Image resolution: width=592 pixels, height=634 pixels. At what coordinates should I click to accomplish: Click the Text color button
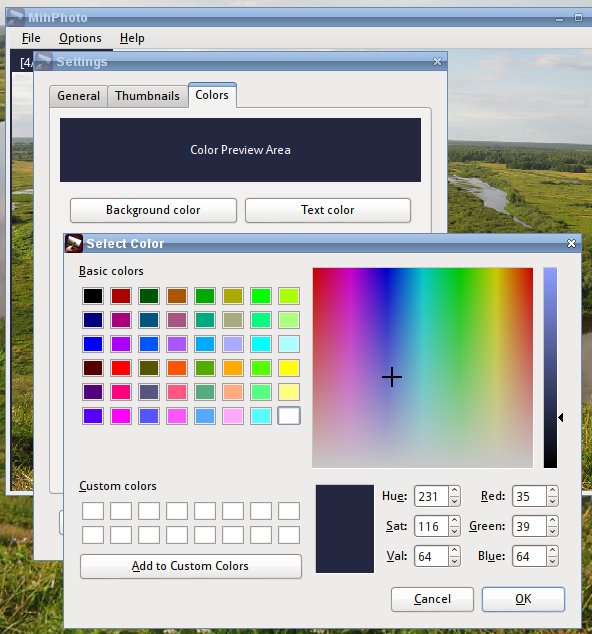click(x=328, y=210)
